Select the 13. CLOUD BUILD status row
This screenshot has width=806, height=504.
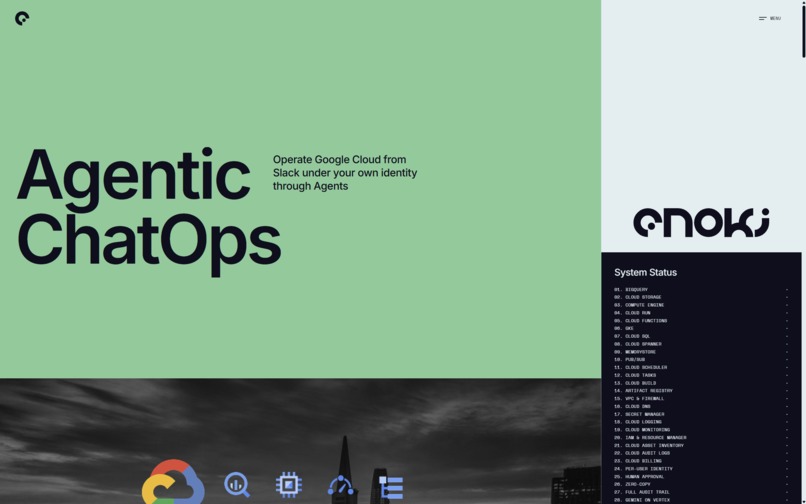tap(701, 383)
